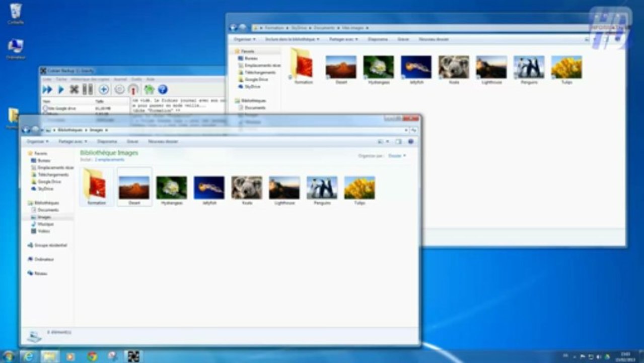The height and width of the screenshot is (363, 644).
Task: Click the green home icon in Cobian Backup
Action: (149, 89)
